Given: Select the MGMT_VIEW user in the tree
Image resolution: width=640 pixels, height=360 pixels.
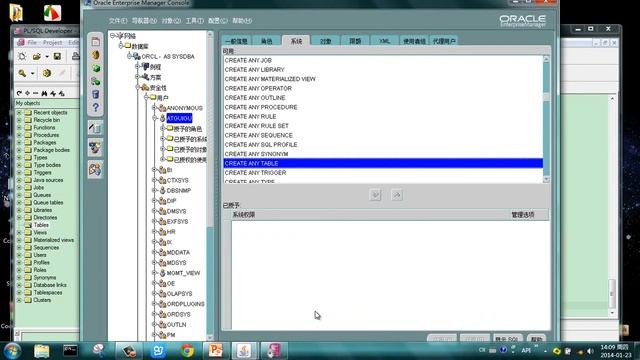Looking at the screenshot, I should [183, 273].
